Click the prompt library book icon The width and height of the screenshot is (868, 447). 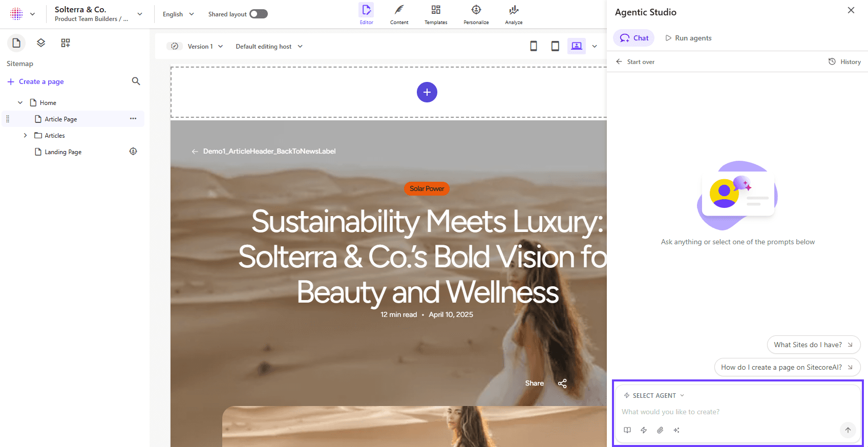pos(627,430)
